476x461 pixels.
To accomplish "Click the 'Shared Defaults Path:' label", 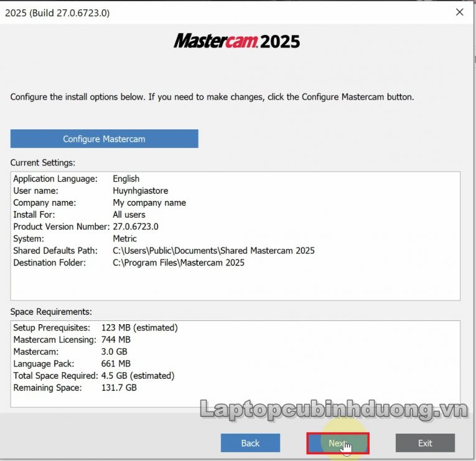I will [55, 250].
